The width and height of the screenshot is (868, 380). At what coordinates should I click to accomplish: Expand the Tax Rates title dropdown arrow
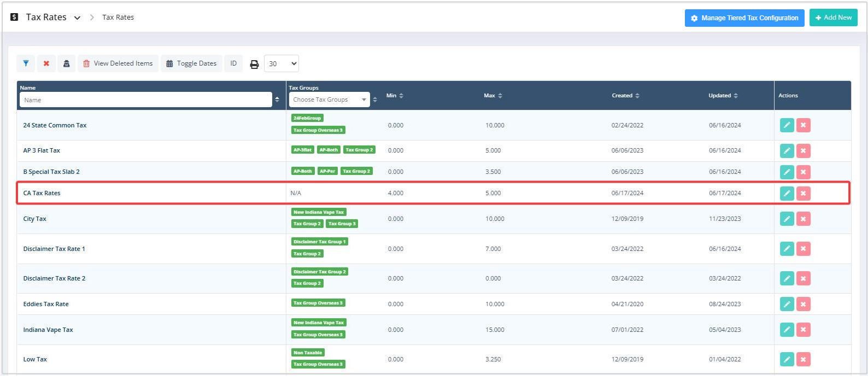coord(77,18)
